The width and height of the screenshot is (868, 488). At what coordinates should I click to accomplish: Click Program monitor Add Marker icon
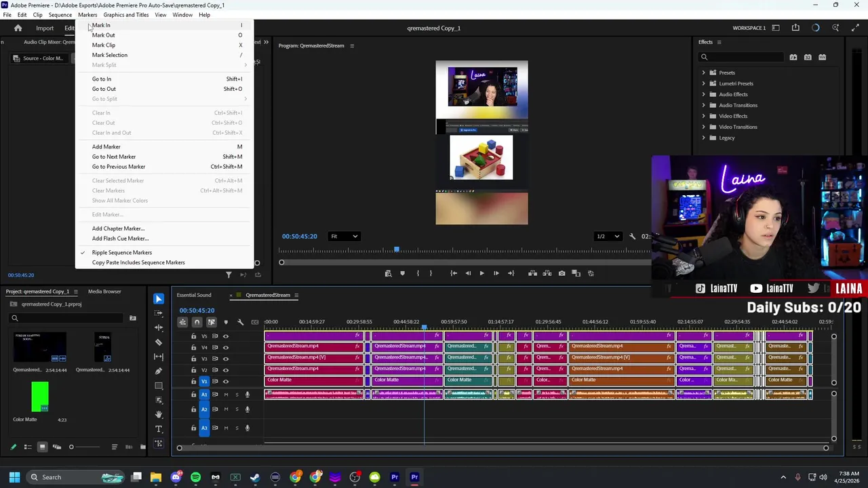click(x=402, y=273)
